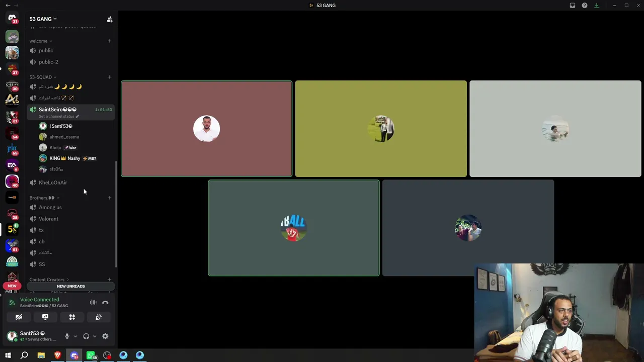The height and width of the screenshot is (362, 644).
Task: Add a channel to Content Creators category
Action: pyautogui.click(x=109, y=280)
